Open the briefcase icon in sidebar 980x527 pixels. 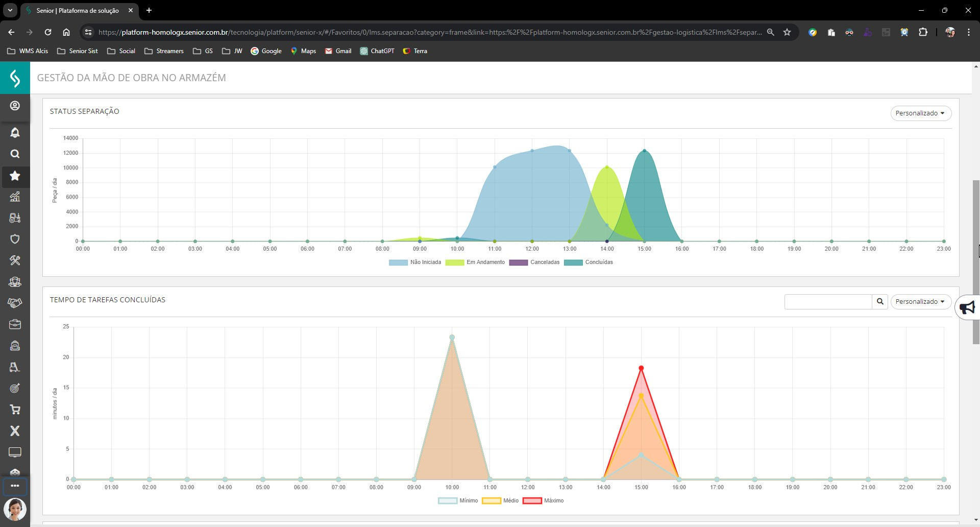point(15,324)
